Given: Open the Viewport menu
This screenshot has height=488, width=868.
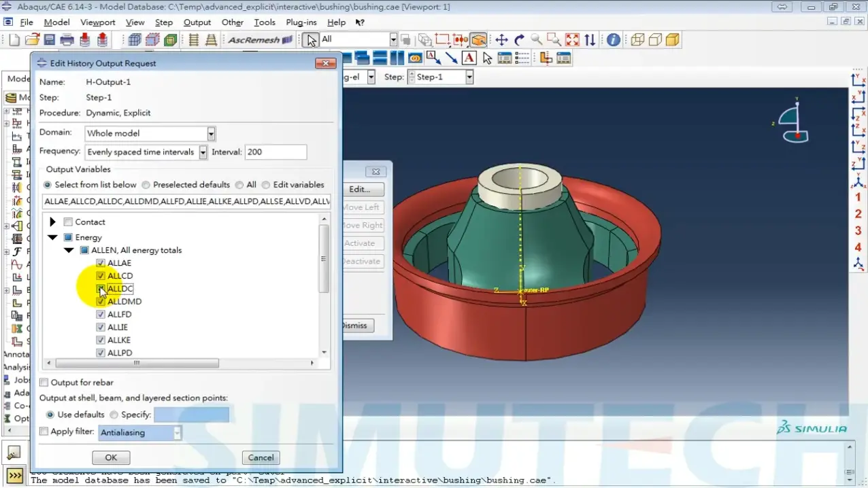Looking at the screenshot, I should [x=98, y=22].
